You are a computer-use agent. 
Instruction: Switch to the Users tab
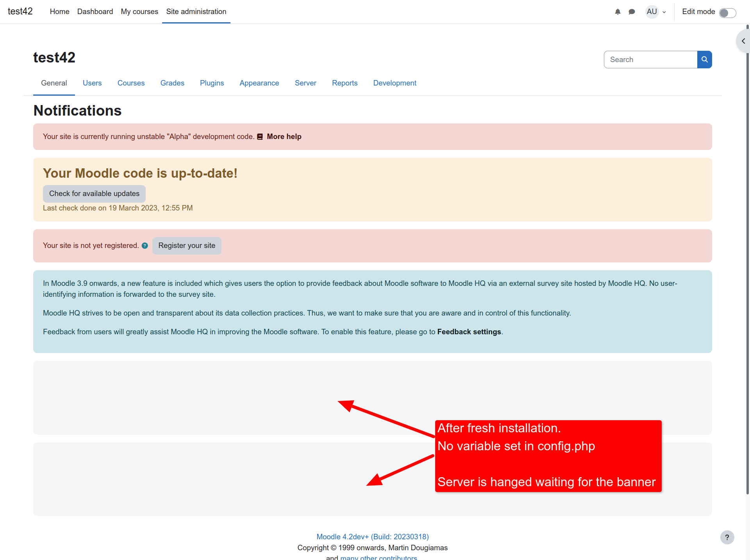(92, 83)
